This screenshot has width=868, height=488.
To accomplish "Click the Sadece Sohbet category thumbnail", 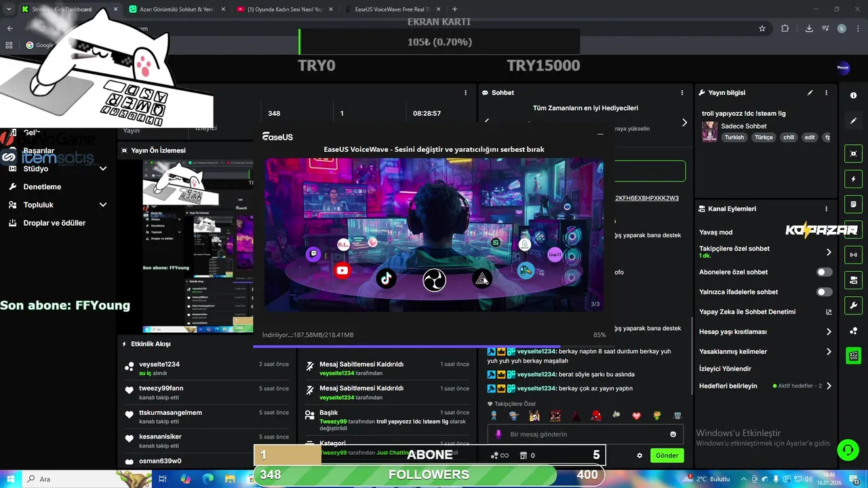I will click(709, 131).
